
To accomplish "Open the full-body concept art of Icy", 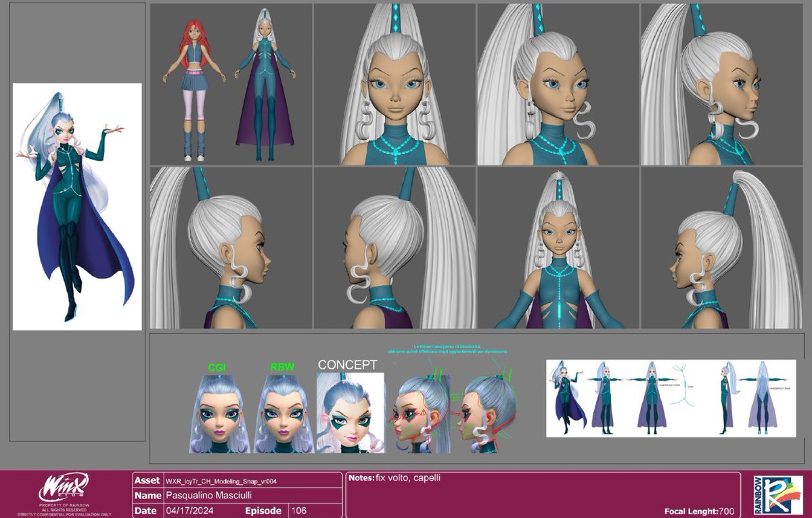I will pos(77,206).
